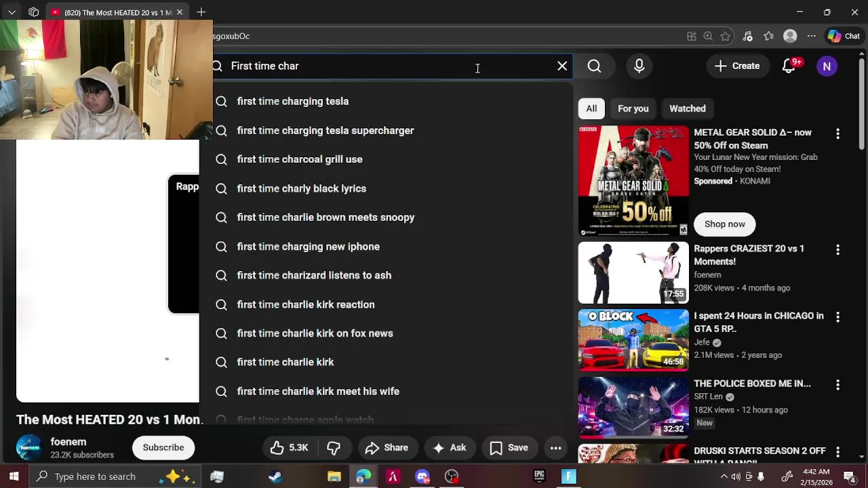Open YouTube notifications bell
The height and width of the screenshot is (488, 868).
[789, 66]
